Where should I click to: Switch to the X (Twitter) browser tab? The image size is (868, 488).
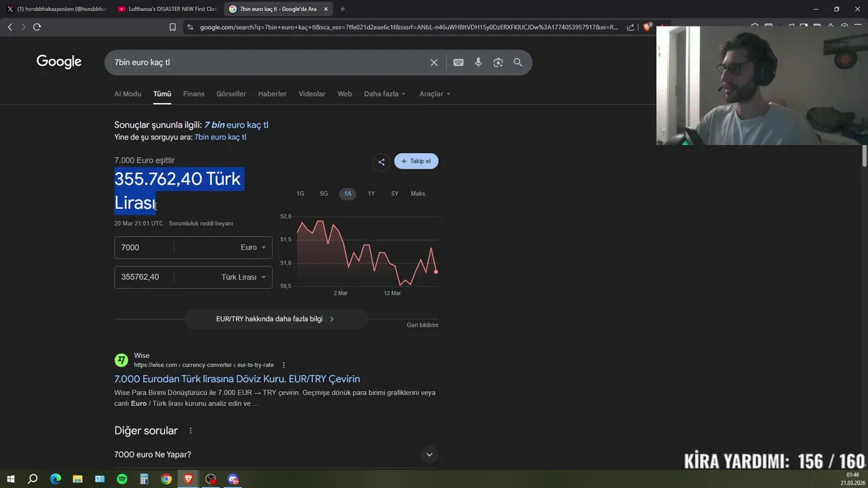(x=56, y=9)
